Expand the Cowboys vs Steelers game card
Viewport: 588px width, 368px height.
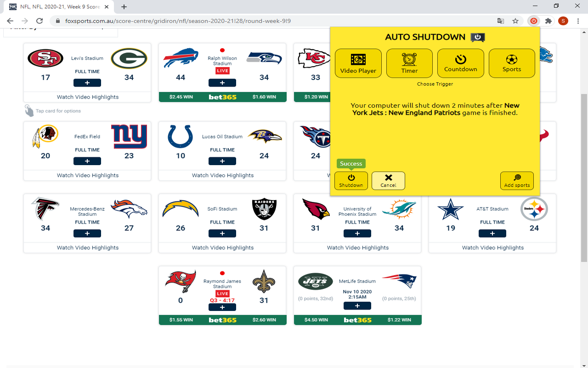tap(492, 233)
